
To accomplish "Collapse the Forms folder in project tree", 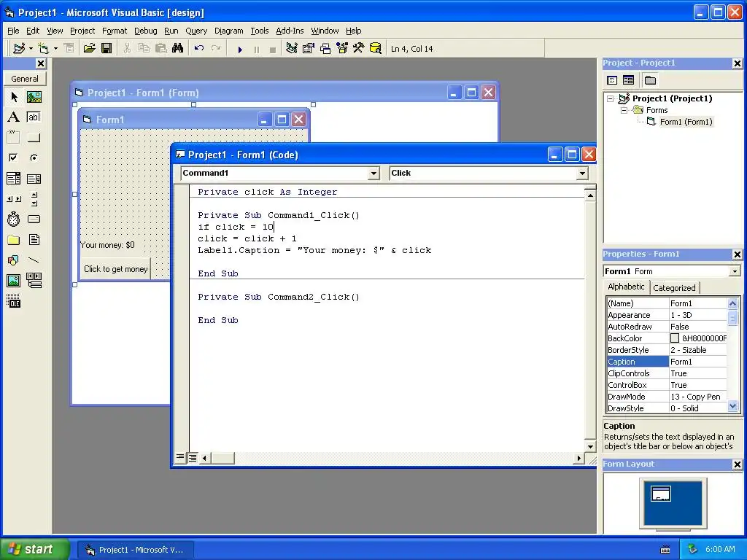I will coord(624,110).
